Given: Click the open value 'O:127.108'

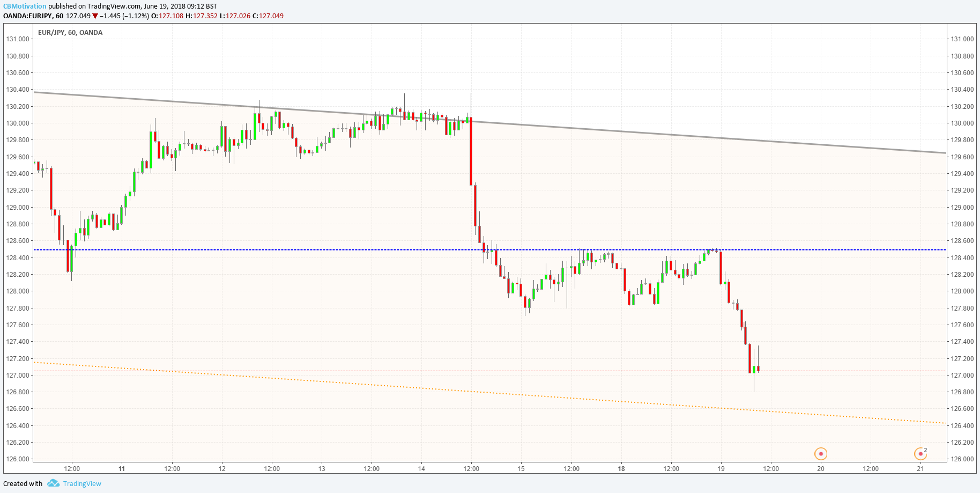Looking at the screenshot, I should pos(167,16).
